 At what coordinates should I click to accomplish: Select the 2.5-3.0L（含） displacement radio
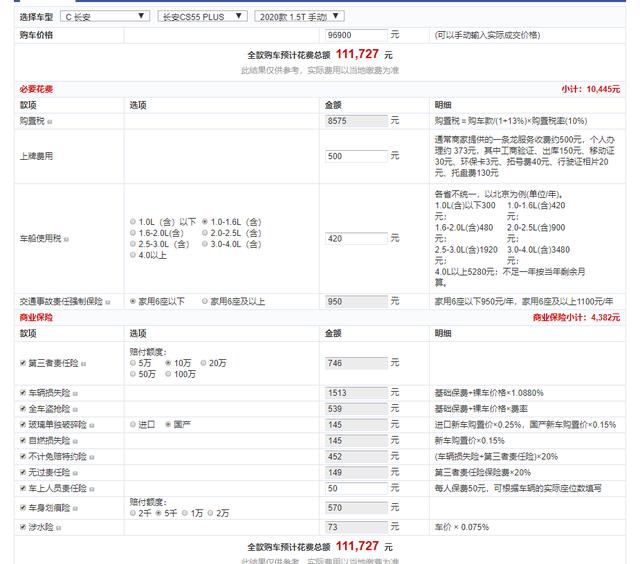pyautogui.click(x=133, y=244)
